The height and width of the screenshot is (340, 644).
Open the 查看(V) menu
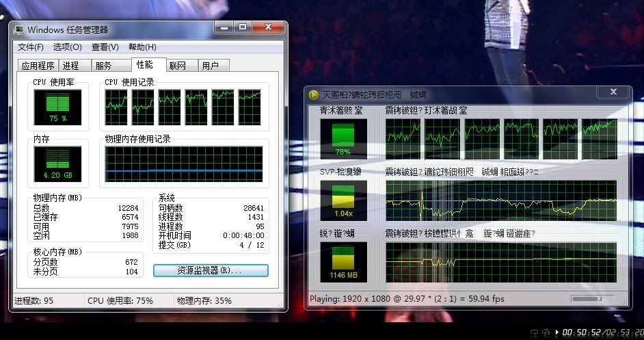(x=105, y=47)
